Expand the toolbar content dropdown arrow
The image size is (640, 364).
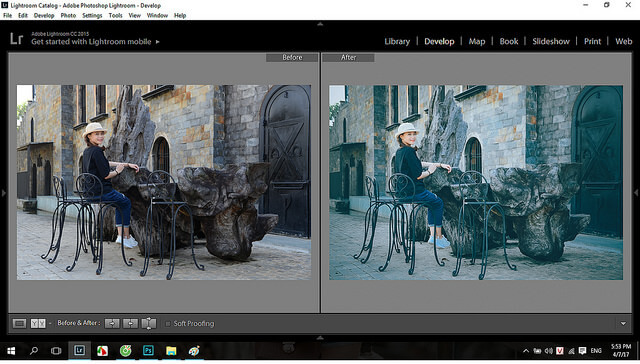click(623, 324)
